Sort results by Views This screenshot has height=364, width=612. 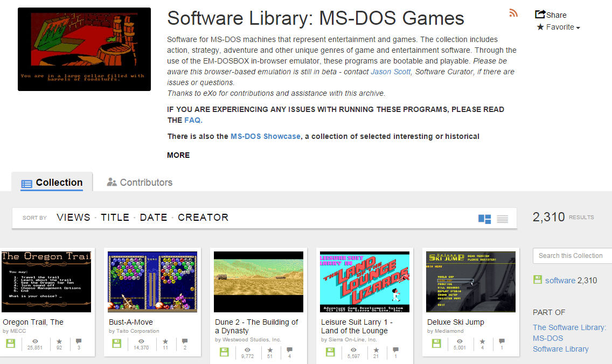(x=73, y=218)
